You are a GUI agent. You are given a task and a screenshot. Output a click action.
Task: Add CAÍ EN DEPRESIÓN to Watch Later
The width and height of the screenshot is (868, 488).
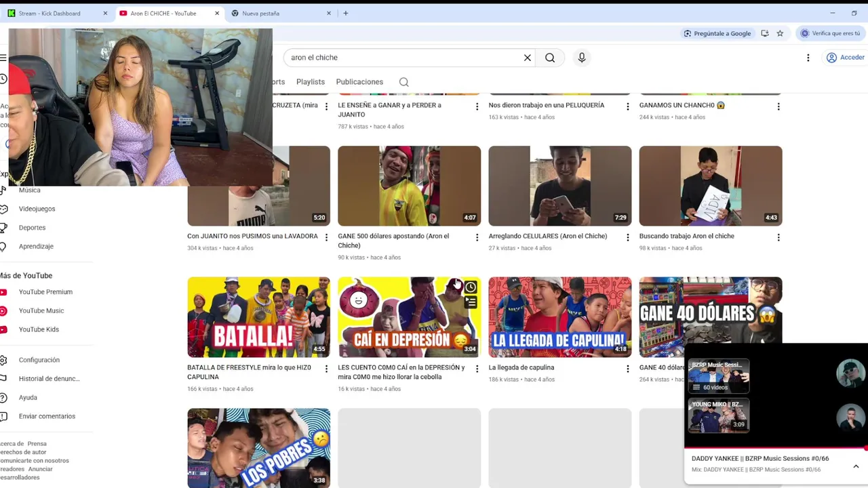pos(471,287)
